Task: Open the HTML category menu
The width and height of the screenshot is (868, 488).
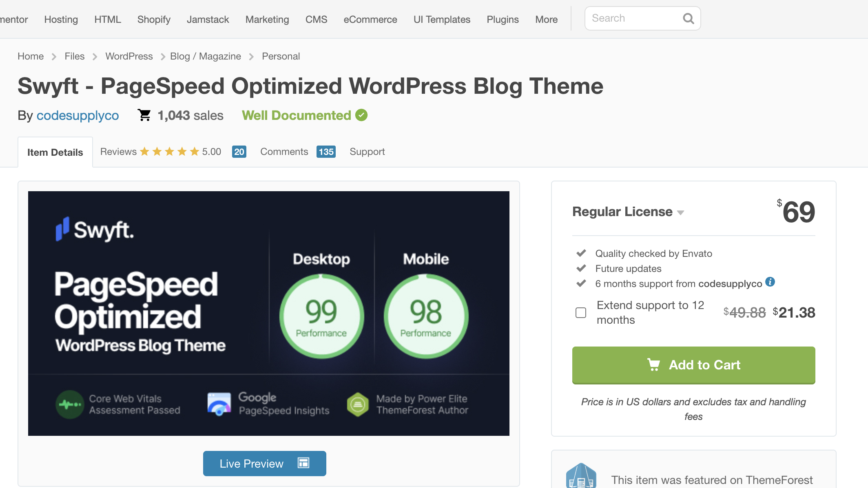Action: pos(108,19)
